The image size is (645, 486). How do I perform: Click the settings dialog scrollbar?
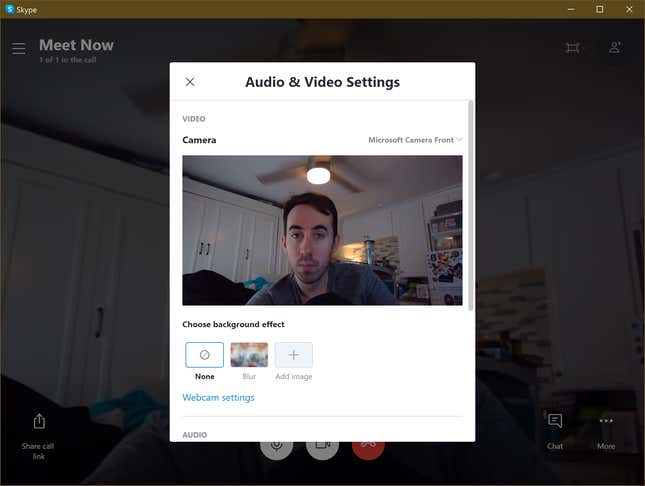click(x=471, y=205)
